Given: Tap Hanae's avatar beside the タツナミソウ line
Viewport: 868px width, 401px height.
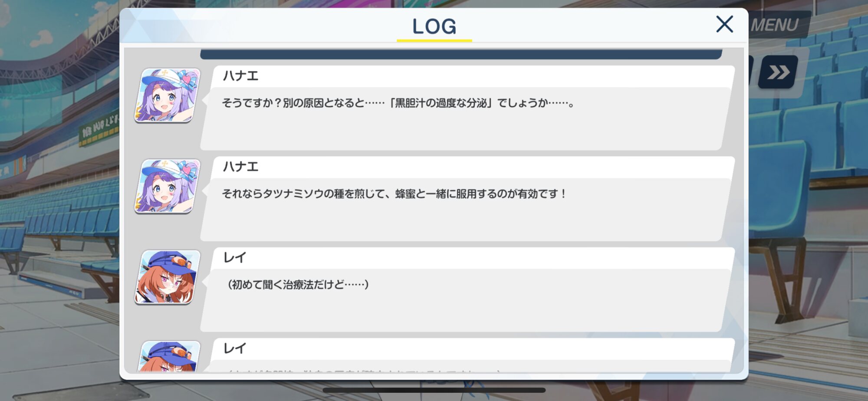Looking at the screenshot, I should click(x=168, y=186).
